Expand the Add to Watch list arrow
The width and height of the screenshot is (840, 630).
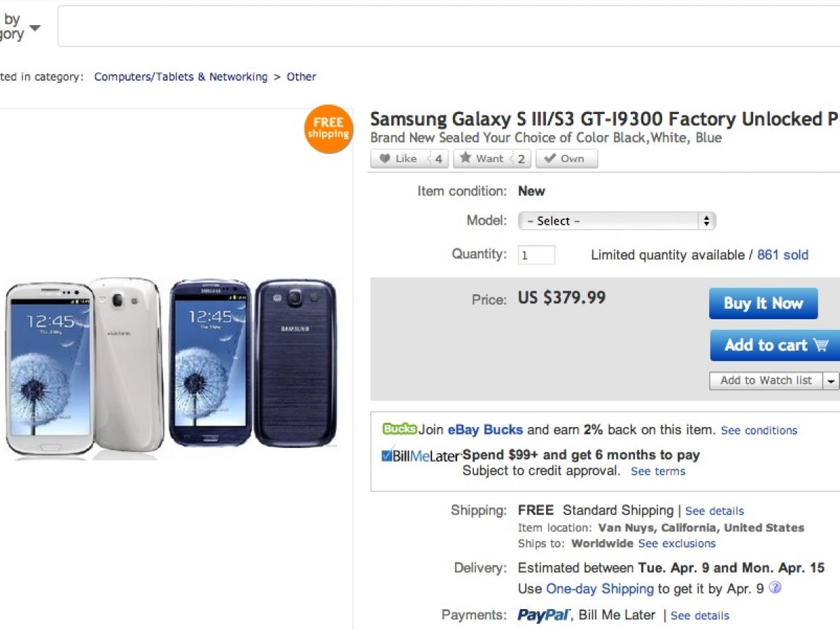pyautogui.click(x=831, y=381)
